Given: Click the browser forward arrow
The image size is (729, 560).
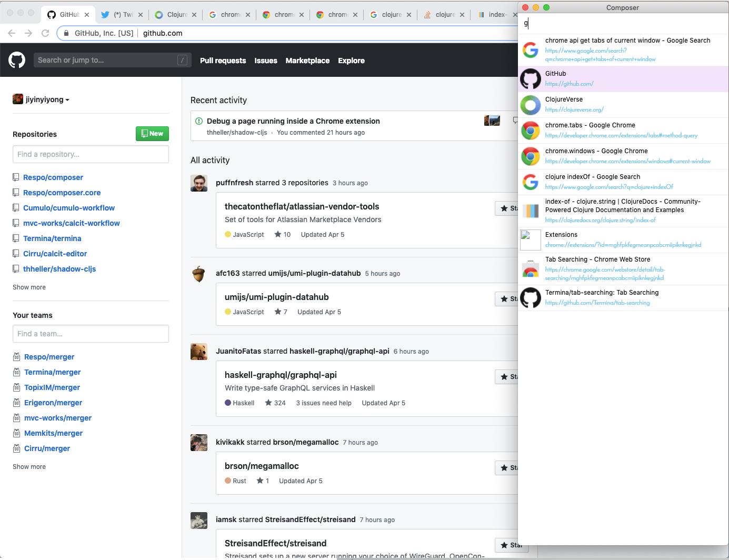Looking at the screenshot, I should point(28,33).
